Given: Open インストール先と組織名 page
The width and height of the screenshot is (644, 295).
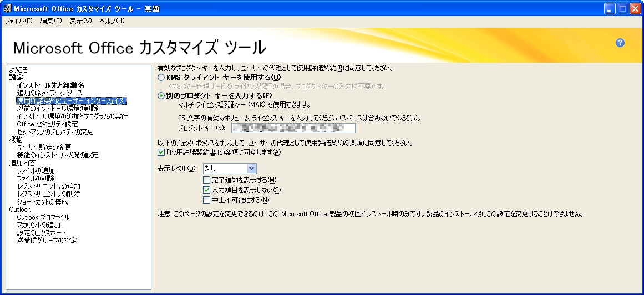Looking at the screenshot, I should [x=50, y=85].
